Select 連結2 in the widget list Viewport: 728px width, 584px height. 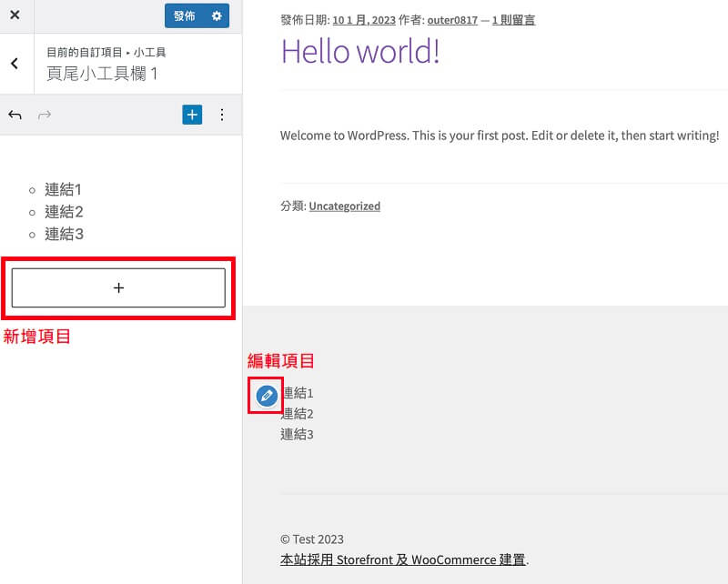point(64,212)
